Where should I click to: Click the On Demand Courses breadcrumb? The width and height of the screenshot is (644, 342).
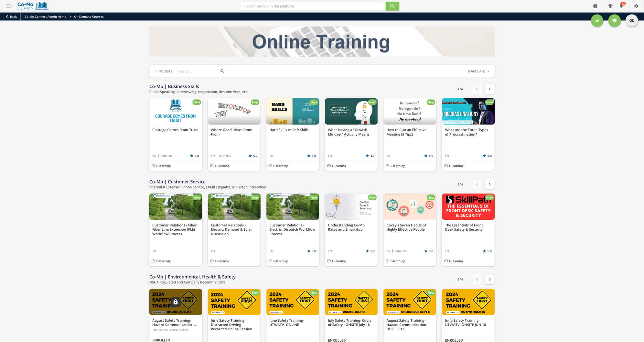click(89, 17)
